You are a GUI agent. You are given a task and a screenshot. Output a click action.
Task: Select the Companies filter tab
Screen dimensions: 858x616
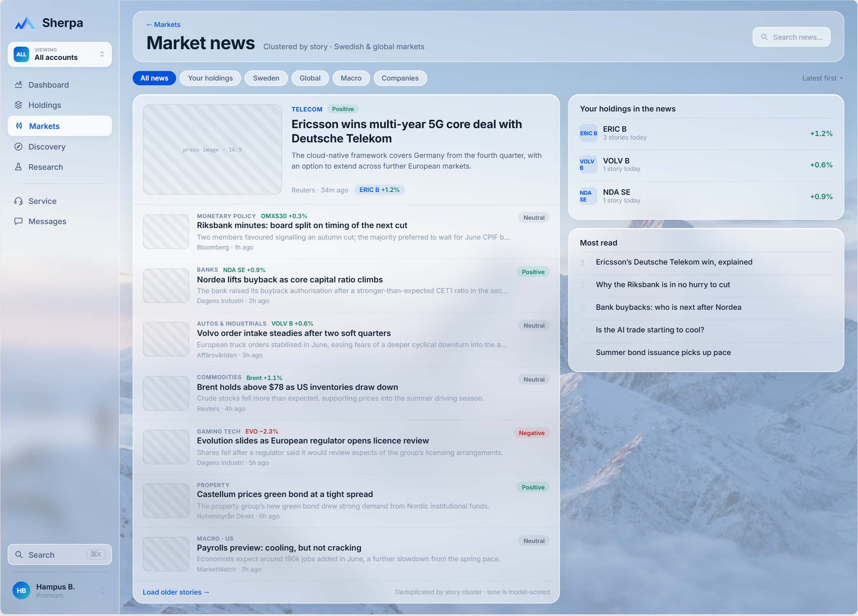(400, 78)
